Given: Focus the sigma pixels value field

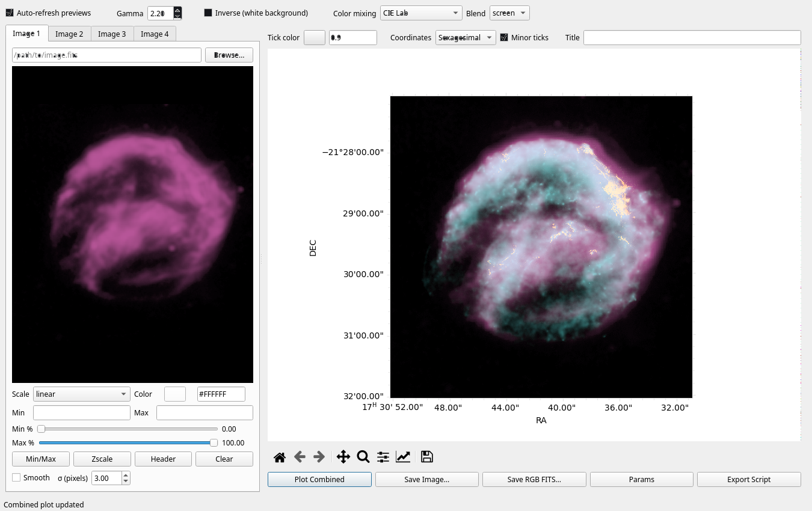Looking at the screenshot, I should pyautogui.click(x=106, y=478).
